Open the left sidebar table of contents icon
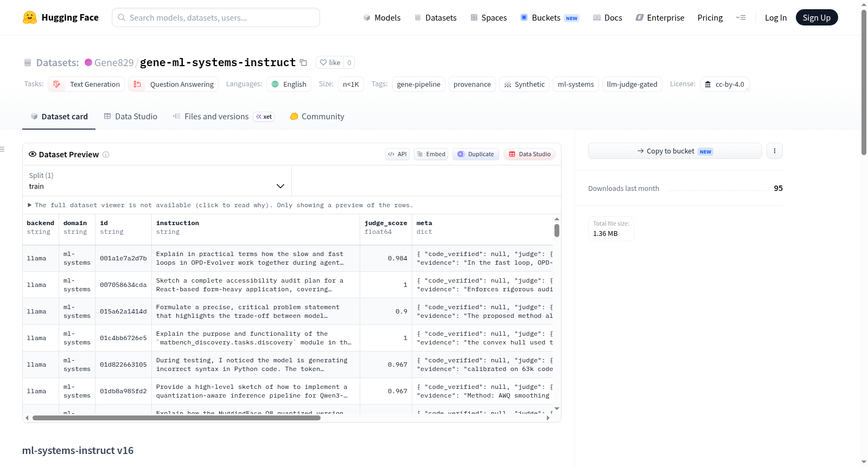The image size is (868, 467). pos(2,149)
